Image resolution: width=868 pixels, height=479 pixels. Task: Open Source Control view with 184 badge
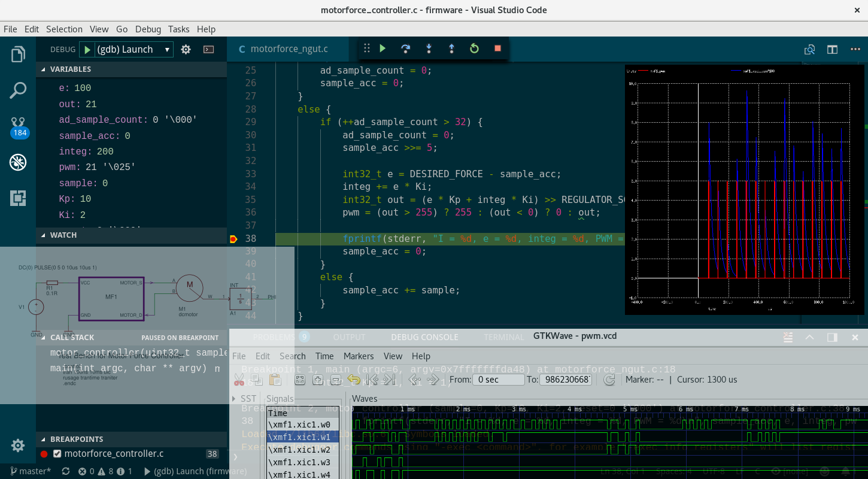[x=19, y=126]
